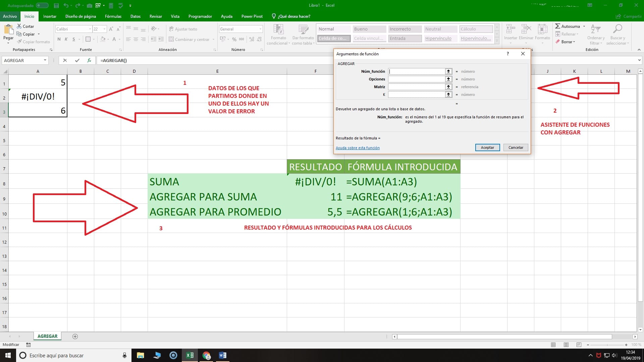Click Combinar y centrar icon

point(171,39)
